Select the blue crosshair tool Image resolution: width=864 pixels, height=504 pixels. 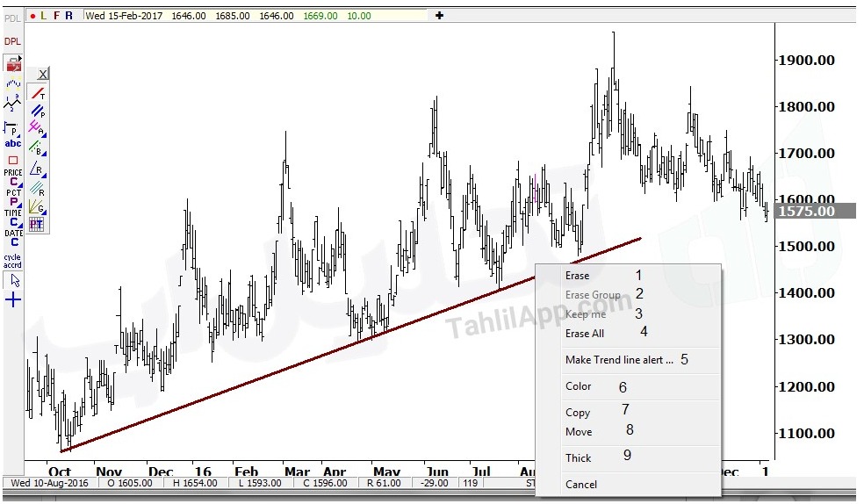(13, 300)
